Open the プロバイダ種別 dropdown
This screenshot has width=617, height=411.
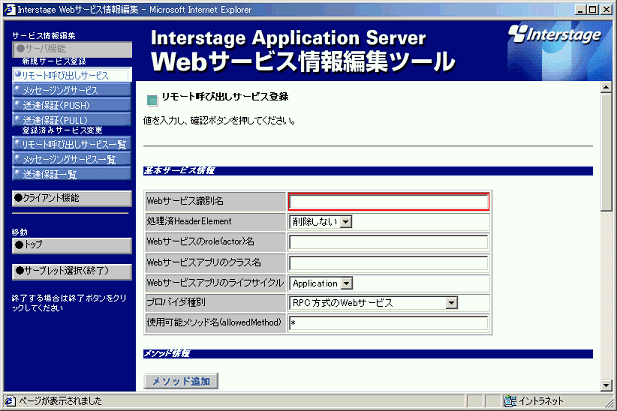373,303
